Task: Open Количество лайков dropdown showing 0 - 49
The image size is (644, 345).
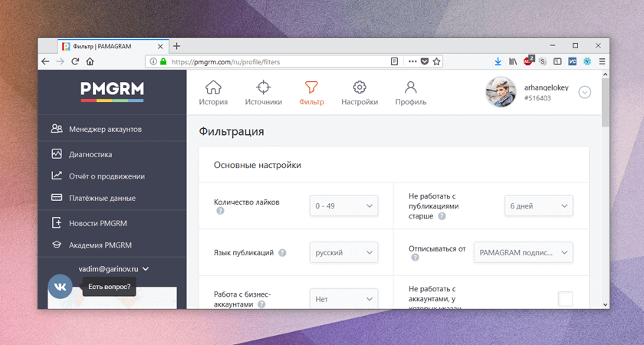Action: 343,206
